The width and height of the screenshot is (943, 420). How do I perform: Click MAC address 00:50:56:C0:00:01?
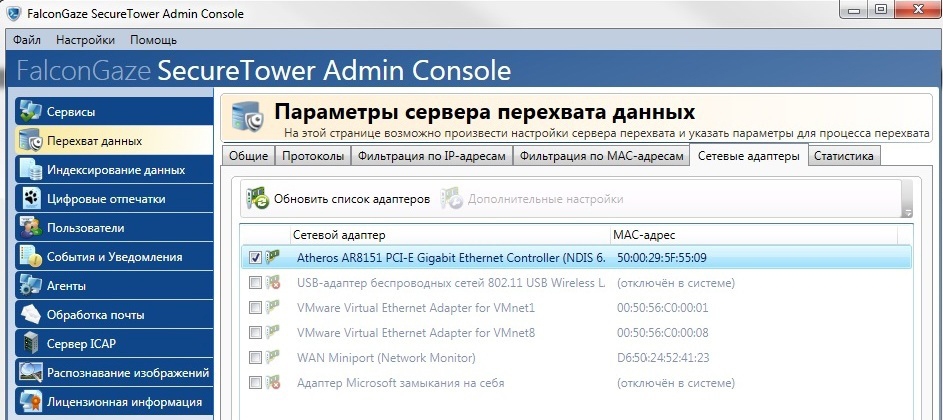(x=662, y=307)
